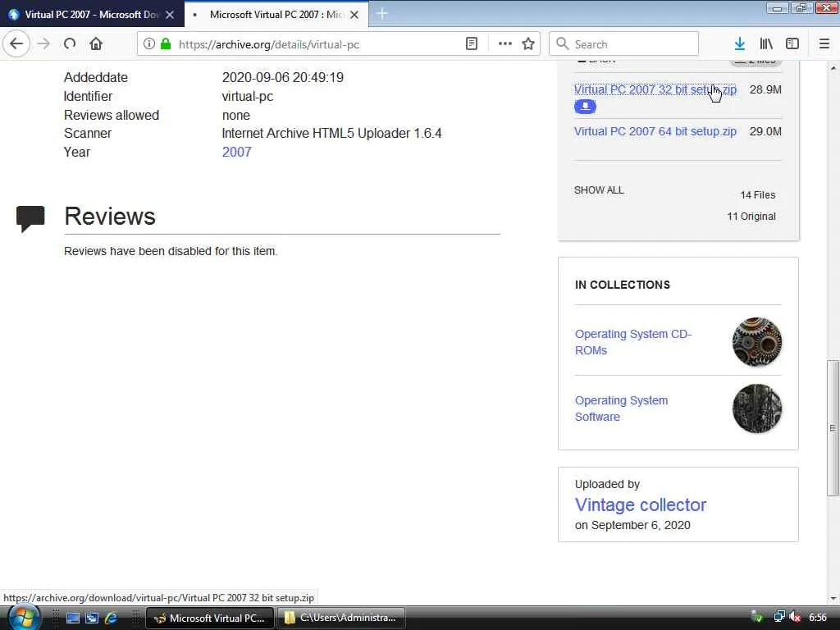840x630 pixels.
Task: Click the network tray icon
Action: point(779,617)
